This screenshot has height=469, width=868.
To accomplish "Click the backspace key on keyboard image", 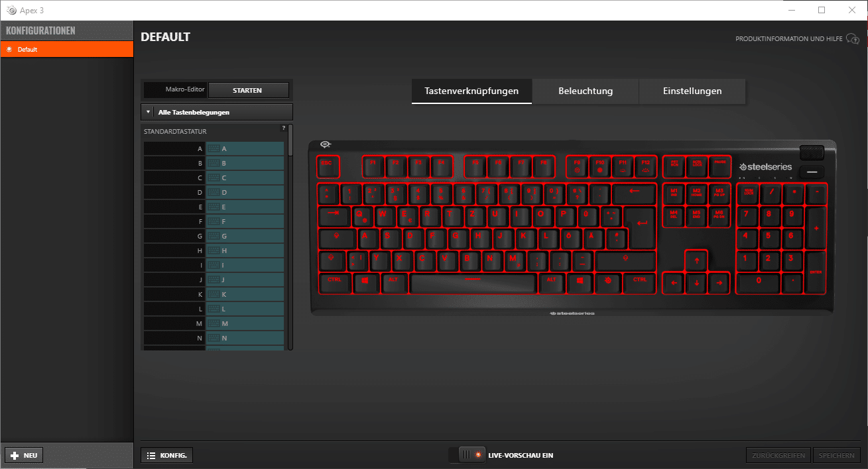I will point(633,193).
